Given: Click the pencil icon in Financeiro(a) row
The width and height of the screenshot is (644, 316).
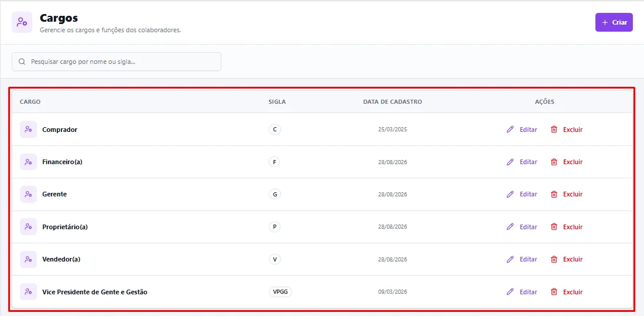Looking at the screenshot, I should coord(510,162).
